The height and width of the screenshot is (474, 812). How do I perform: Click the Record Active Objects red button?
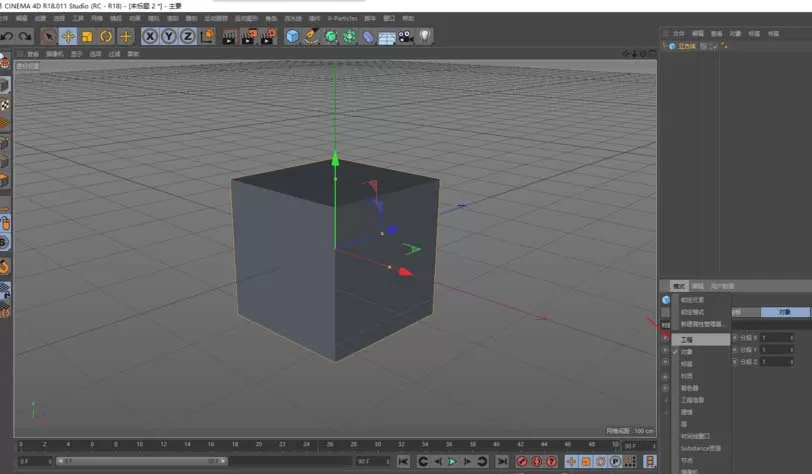[x=522, y=461]
